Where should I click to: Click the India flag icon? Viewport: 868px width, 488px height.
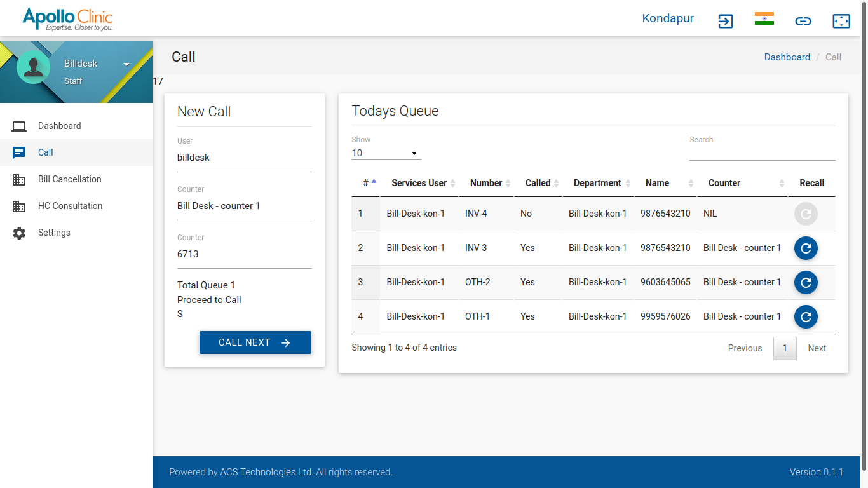pos(764,19)
